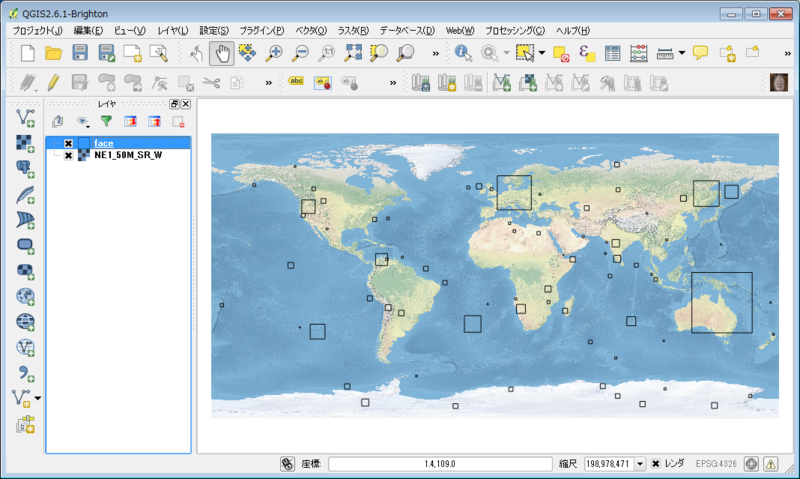The width and height of the screenshot is (800, 479).
Task: Click the scale value field
Action: (609, 464)
